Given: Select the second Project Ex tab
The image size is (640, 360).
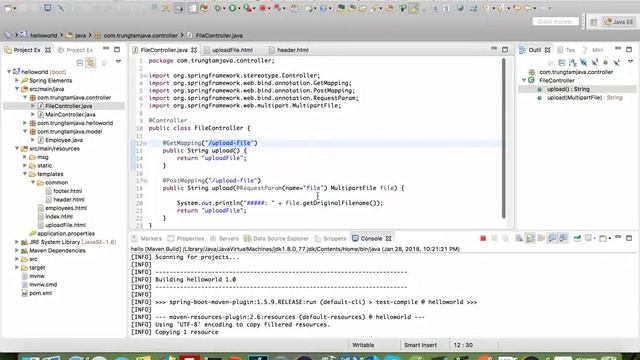Looking at the screenshot, I should point(76,50).
